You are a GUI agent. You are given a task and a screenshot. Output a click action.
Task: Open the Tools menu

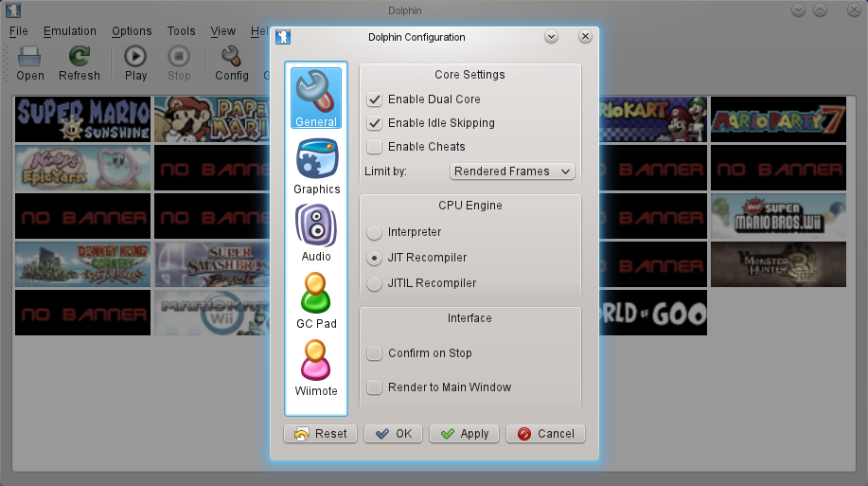[x=181, y=31]
